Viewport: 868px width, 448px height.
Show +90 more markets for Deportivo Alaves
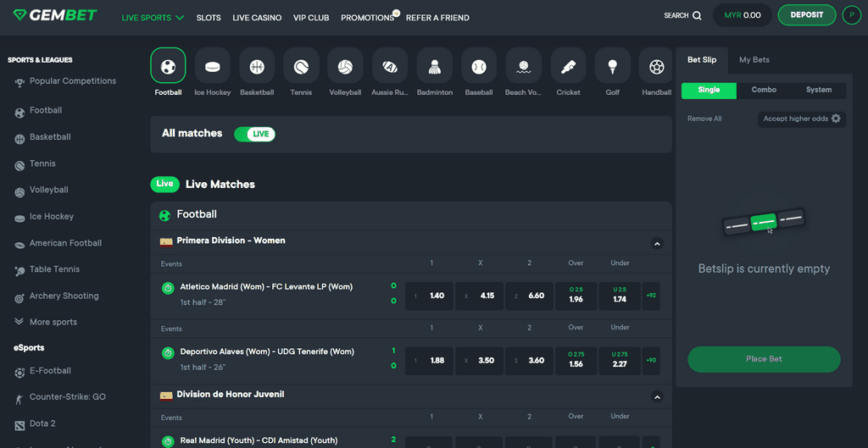tap(651, 361)
